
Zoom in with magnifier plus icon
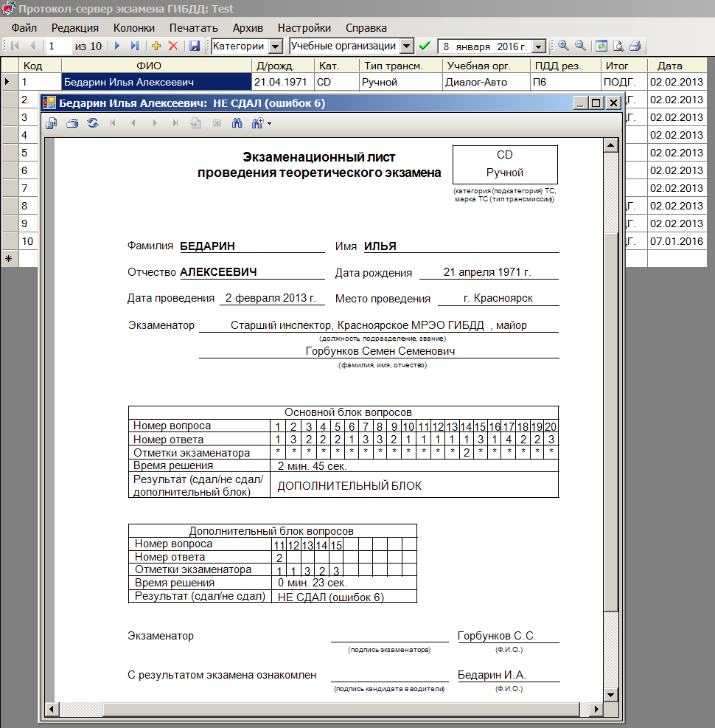pyautogui.click(x=563, y=46)
